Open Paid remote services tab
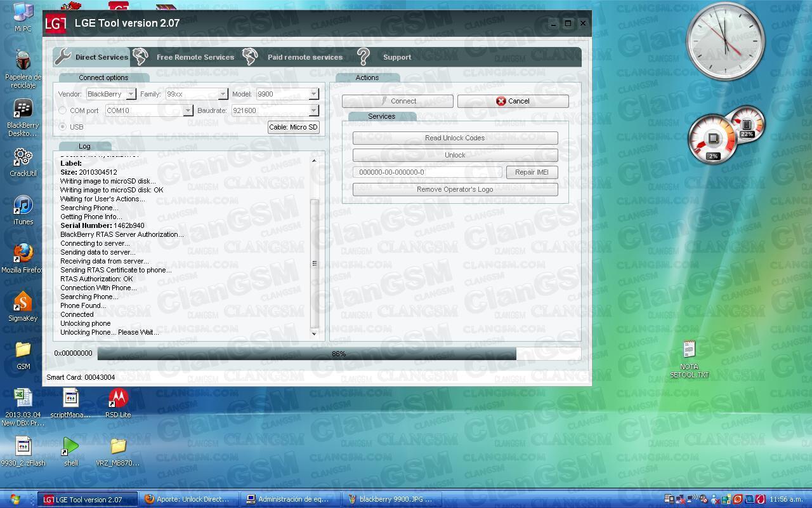812x508 pixels. [x=305, y=57]
